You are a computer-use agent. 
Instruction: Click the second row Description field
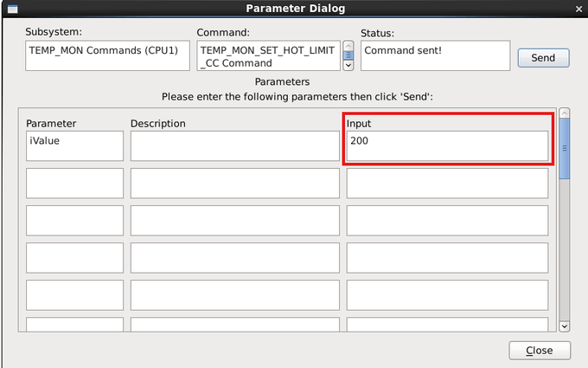coord(234,184)
